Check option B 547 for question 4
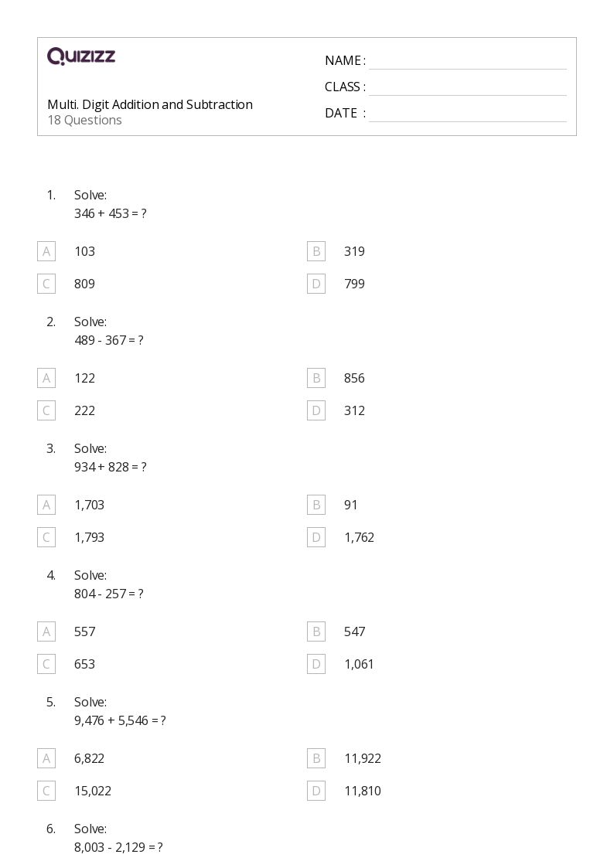 (316, 631)
